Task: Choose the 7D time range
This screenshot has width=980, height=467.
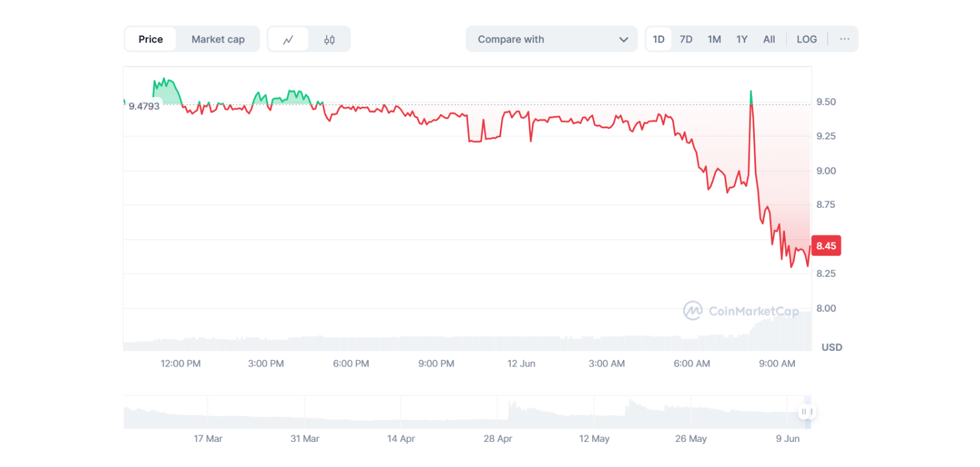Action: [686, 39]
